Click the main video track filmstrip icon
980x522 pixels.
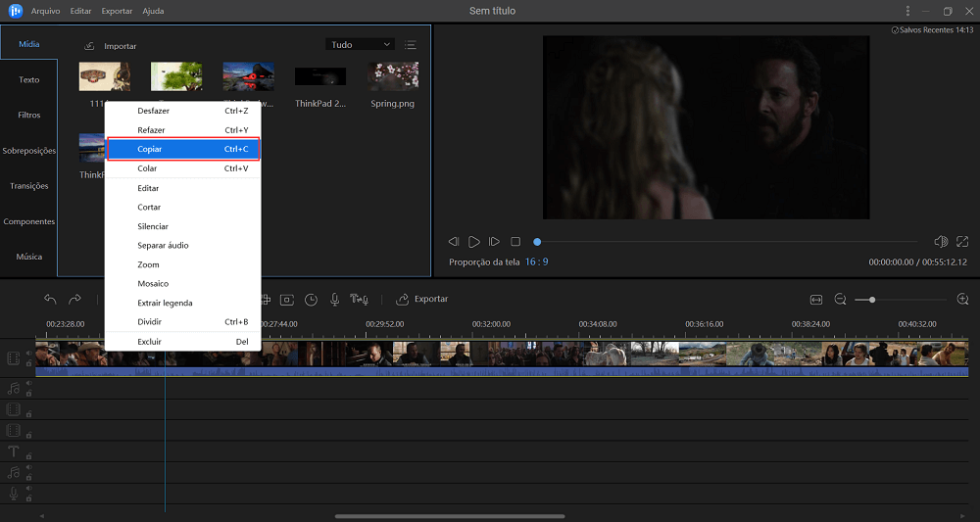coord(13,357)
